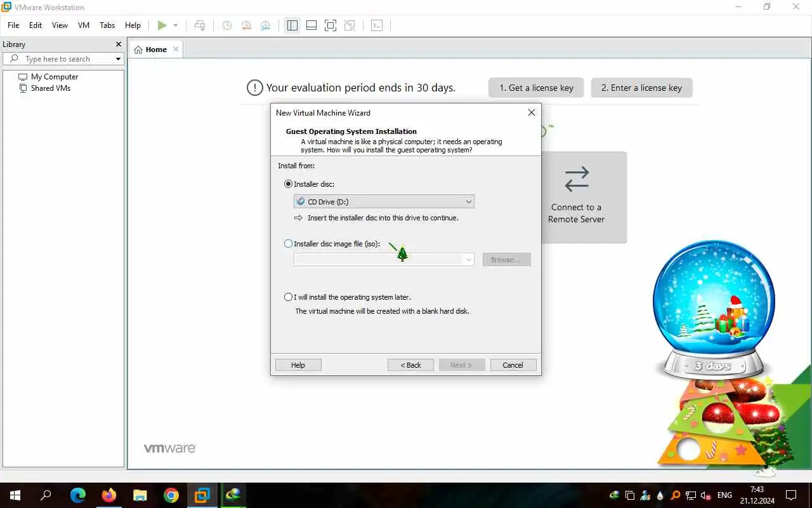The image size is (812, 508).
Task: Click the Revert to Snapshot icon
Action: tap(246, 25)
